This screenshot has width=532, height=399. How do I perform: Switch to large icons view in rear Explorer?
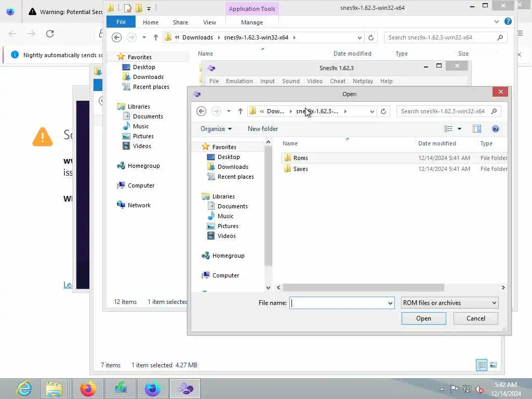pos(494,365)
